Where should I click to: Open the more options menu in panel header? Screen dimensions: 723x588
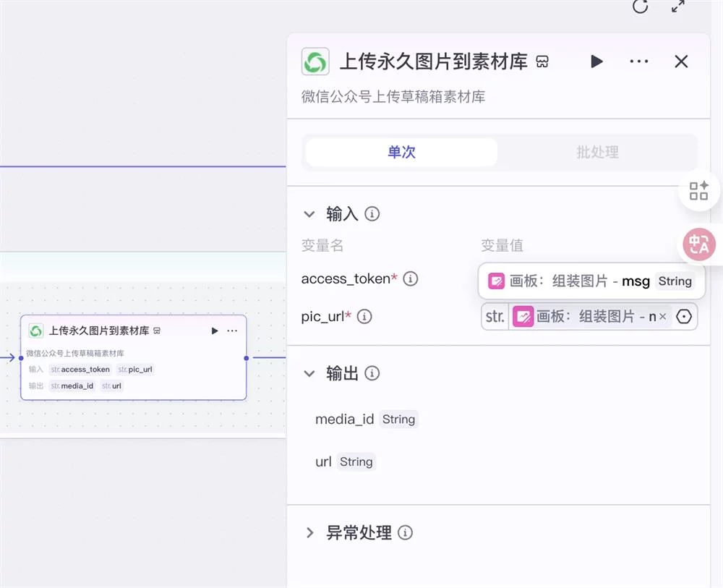(638, 61)
